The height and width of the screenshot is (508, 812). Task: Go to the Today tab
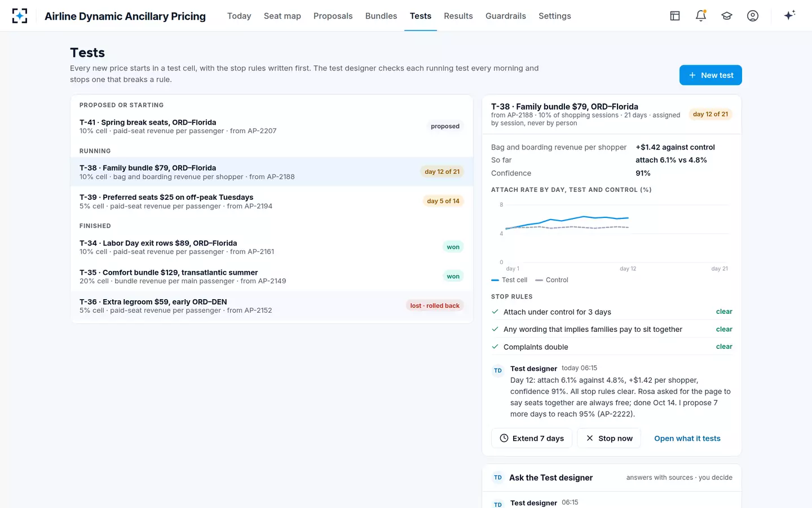click(x=239, y=16)
